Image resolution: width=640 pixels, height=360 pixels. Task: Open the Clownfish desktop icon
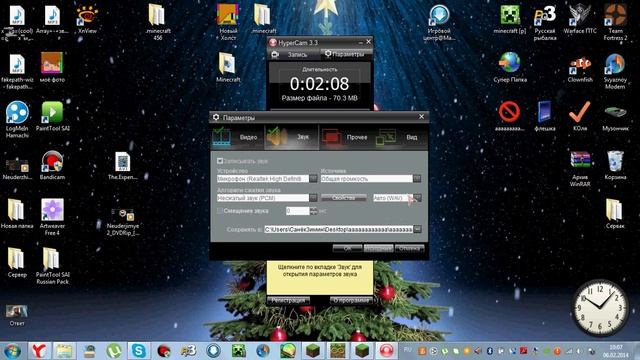point(580,68)
